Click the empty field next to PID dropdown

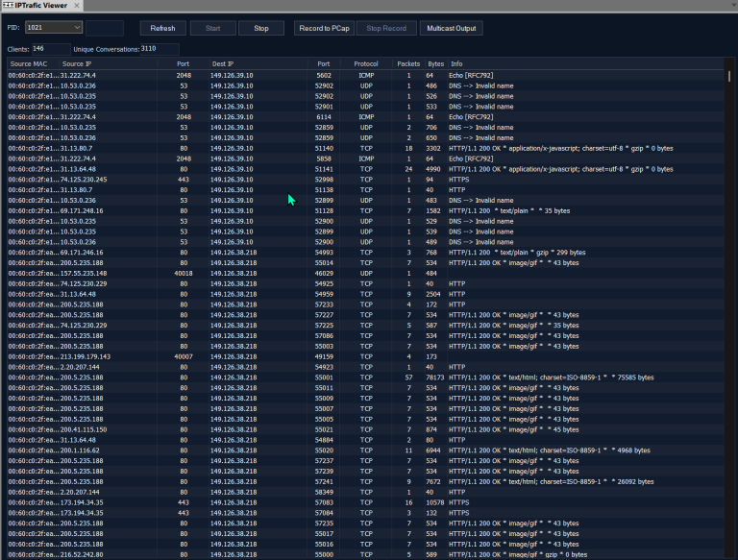[105, 28]
